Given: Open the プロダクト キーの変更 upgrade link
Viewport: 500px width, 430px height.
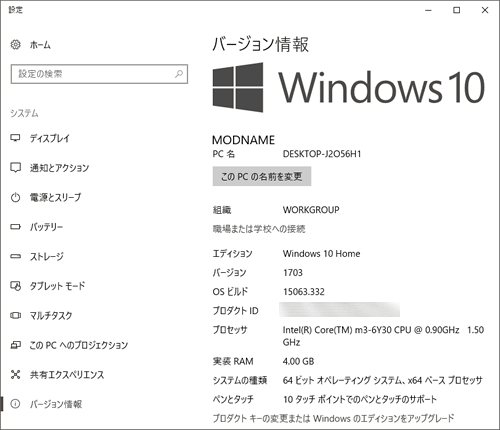Looking at the screenshot, I should coord(333,418).
